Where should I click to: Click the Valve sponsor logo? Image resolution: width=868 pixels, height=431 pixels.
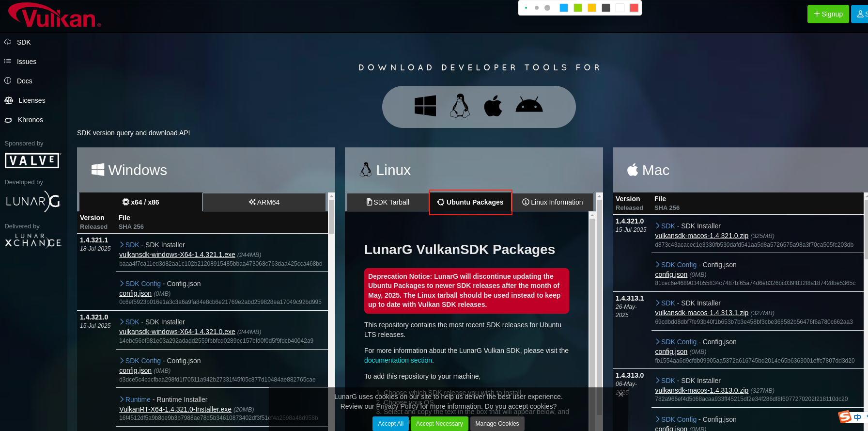[x=32, y=160]
